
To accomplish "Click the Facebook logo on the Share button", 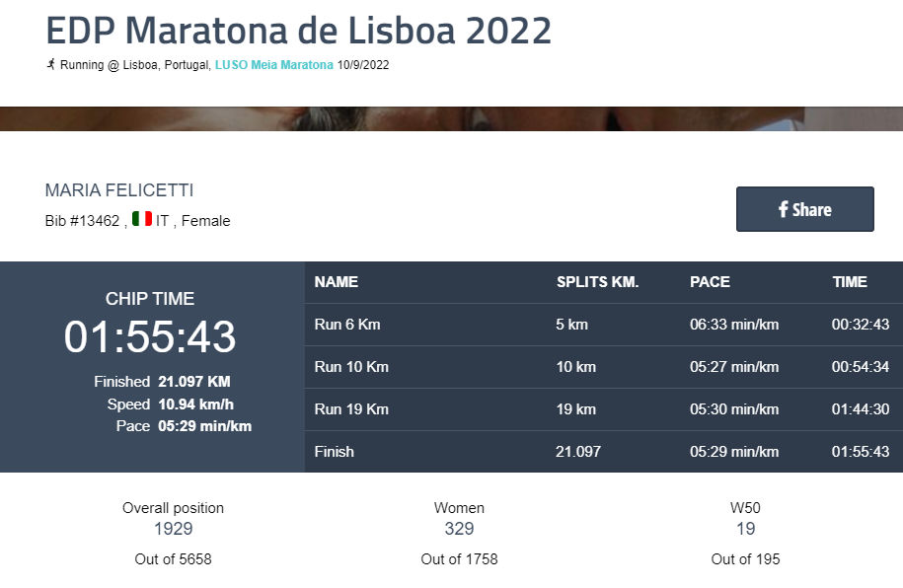I will [784, 209].
